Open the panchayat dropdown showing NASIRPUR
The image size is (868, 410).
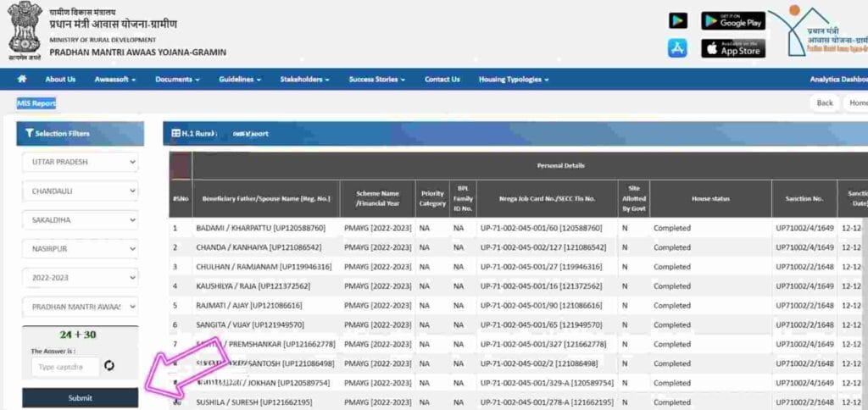(81, 249)
